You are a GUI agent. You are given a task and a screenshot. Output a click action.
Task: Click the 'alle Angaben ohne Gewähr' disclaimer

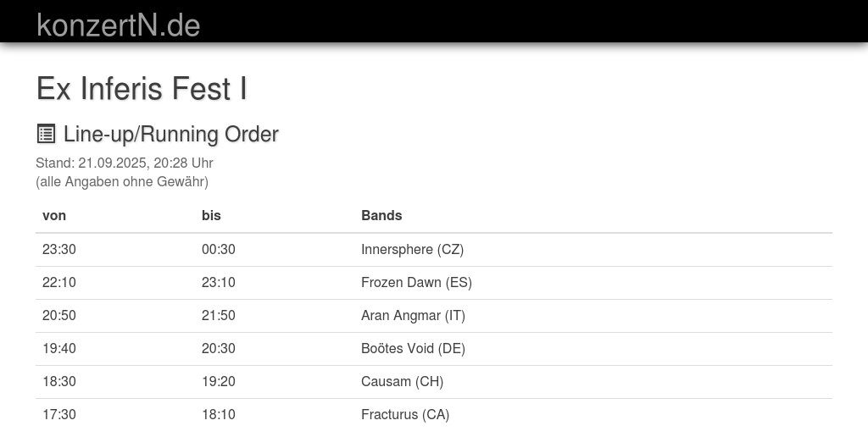[122, 181]
